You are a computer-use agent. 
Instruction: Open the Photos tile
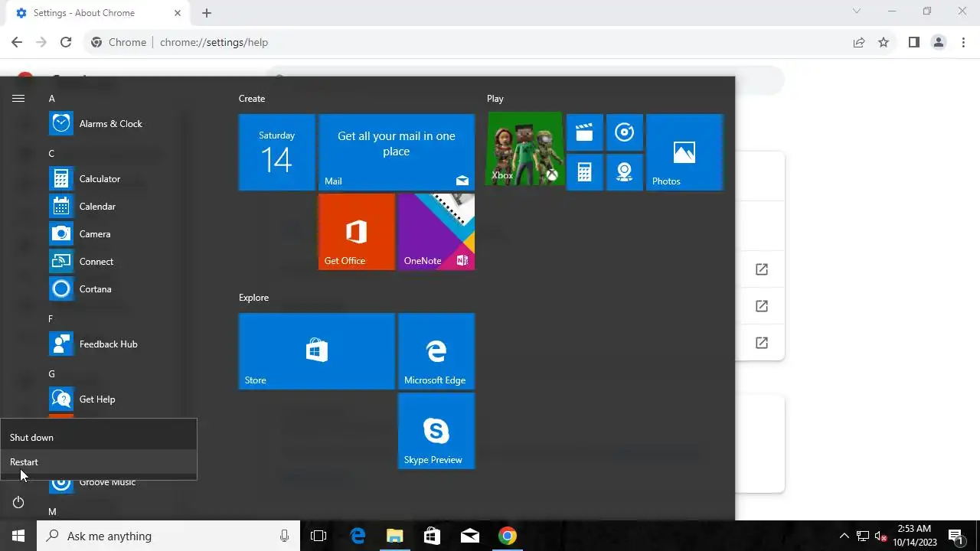[x=684, y=152]
